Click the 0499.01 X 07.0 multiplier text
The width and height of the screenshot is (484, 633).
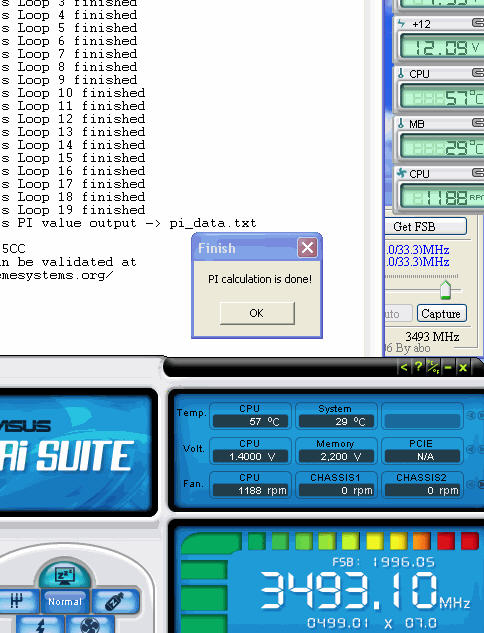372,623
